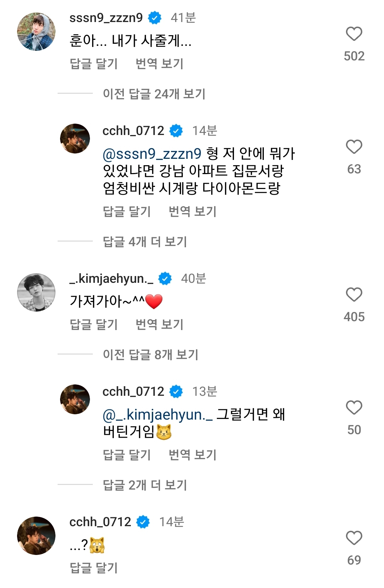Image resolution: width=384 pixels, height=588 pixels.
Task: Like _.kimjaehyun._'s comment with 405 likes
Action: (354, 295)
